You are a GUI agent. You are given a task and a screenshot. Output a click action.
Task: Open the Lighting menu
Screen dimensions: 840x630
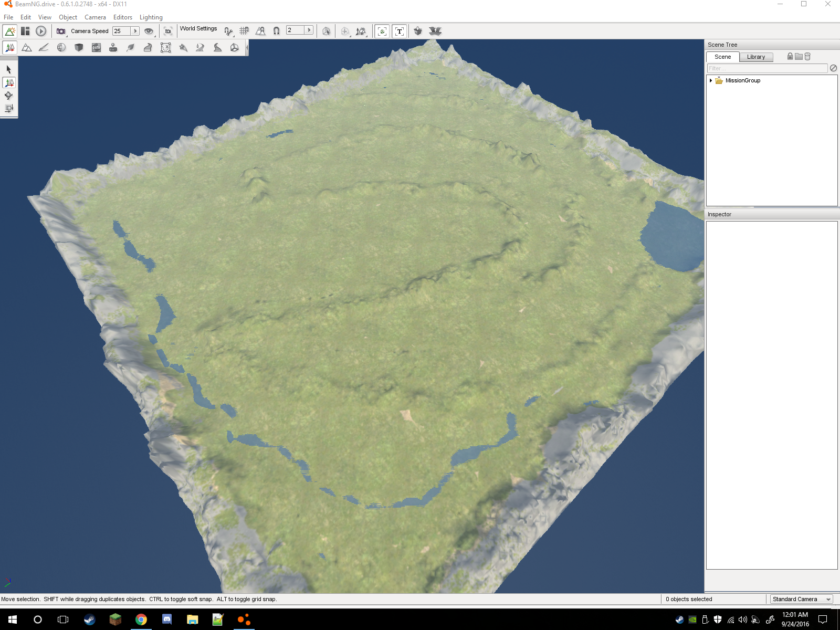click(151, 17)
